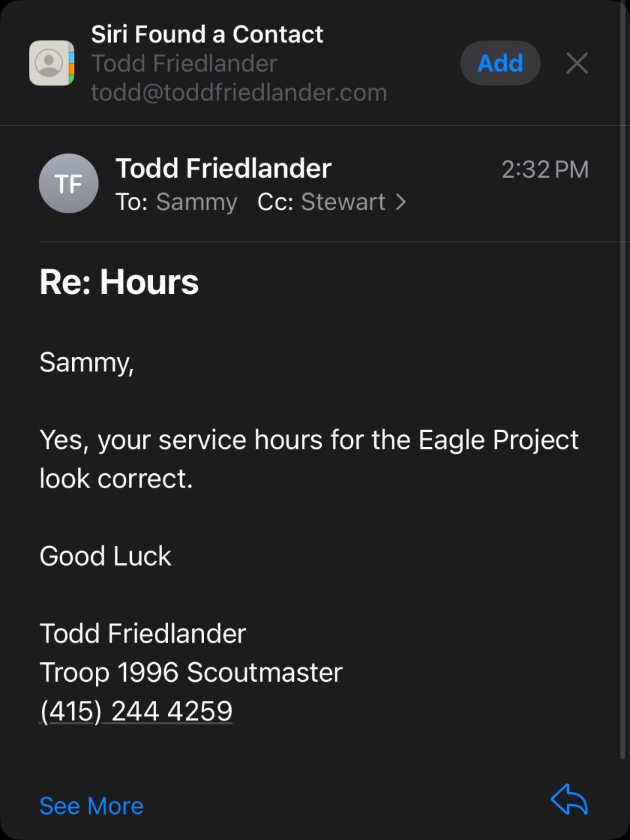Viewport: 630px width, 840px height.
Task: Reply using the arrow icon
Action: [569, 800]
